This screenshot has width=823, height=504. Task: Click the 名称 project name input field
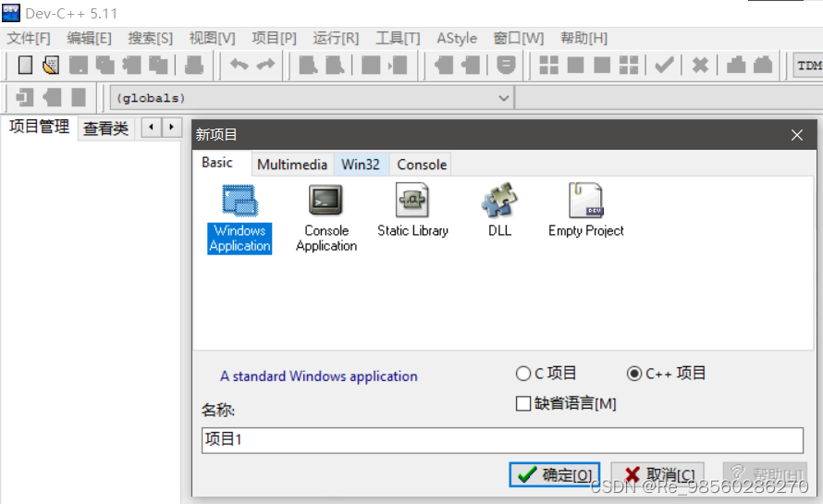click(x=502, y=440)
